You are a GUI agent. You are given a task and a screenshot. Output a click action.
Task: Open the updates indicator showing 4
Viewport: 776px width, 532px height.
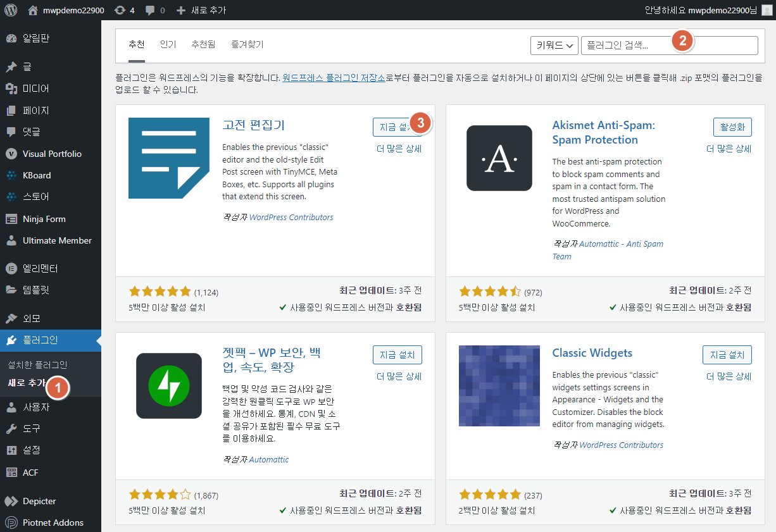click(x=124, y=10)
